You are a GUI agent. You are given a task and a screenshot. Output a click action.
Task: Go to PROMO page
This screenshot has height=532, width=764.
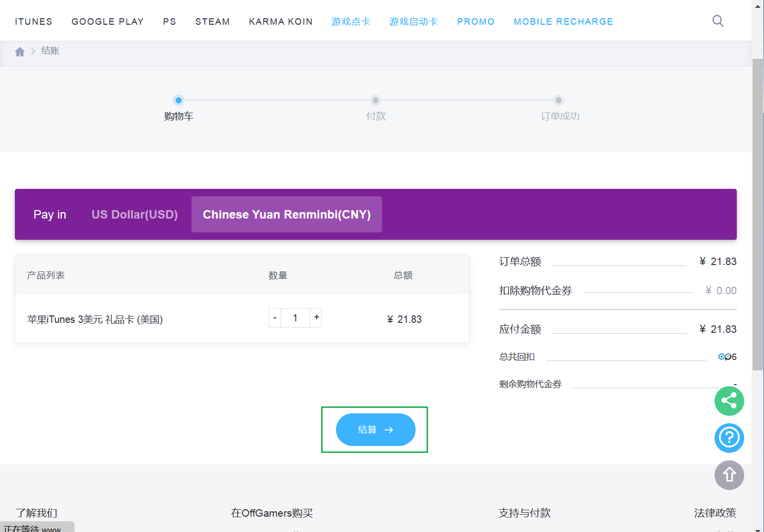click(x=476, y=22)
